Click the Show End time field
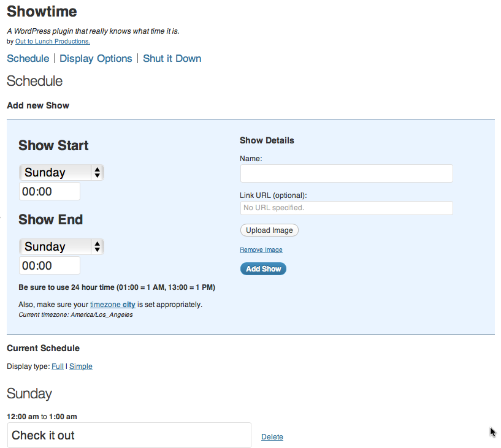Viewport: 501px width, 448px height. tap(50, 265)
